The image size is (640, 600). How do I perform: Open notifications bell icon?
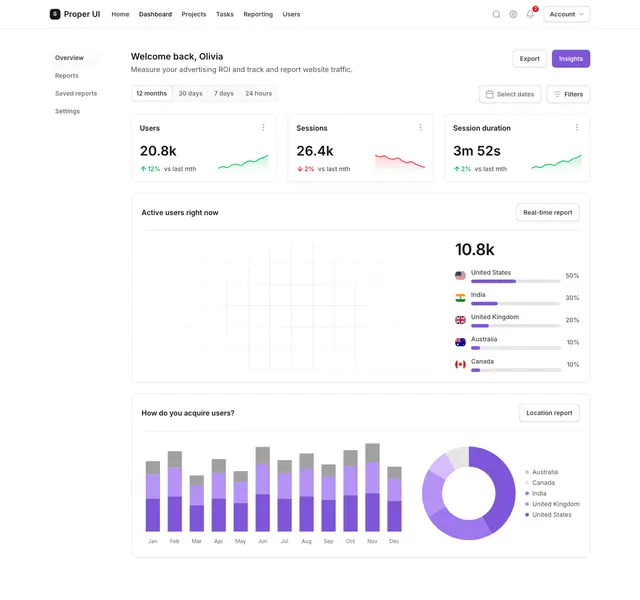530,14
